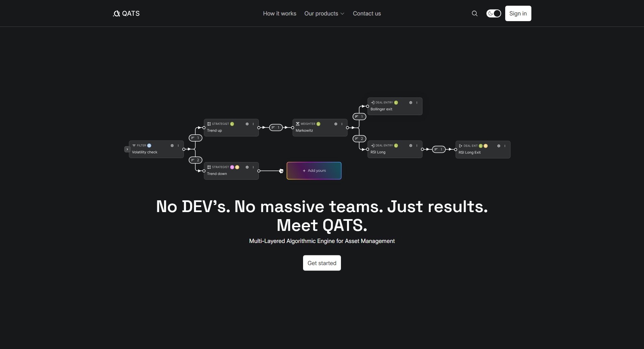The width and height of the screenshot is (644, 349).
Task: Click the Deal Entry icon on Bollinger exit
Action: coord(373,102)
